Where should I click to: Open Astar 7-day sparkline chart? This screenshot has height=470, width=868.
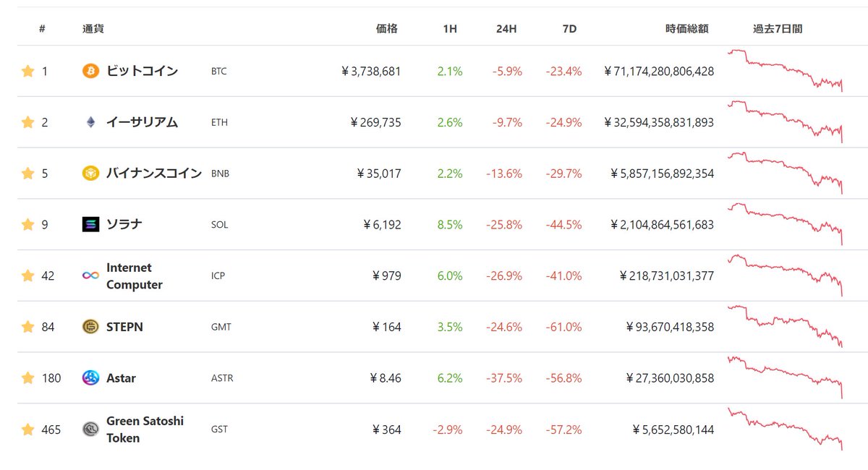click(786, 378)
